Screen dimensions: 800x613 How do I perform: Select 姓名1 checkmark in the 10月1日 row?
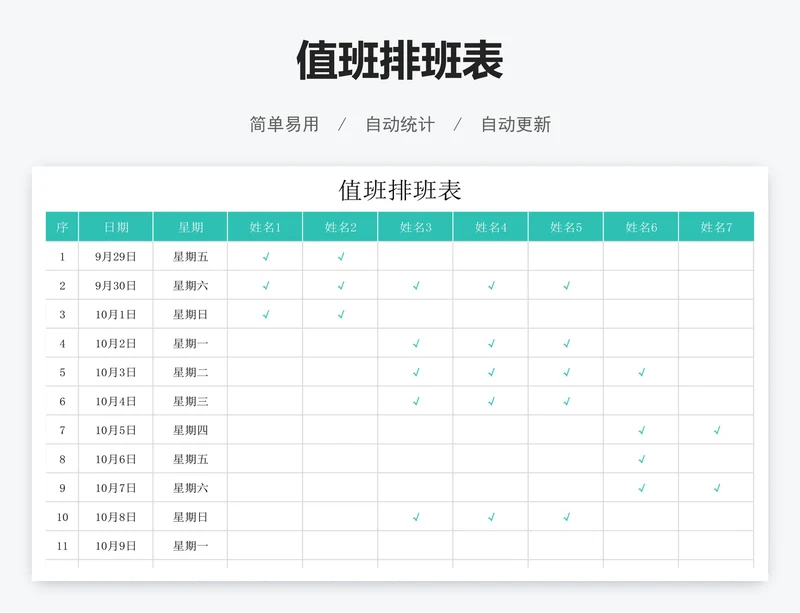pos(266,314)
